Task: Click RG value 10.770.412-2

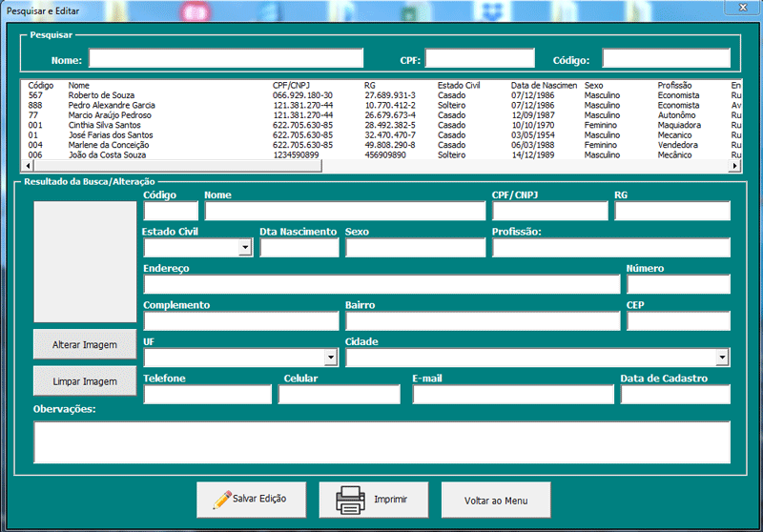Action: click(390, 105)
